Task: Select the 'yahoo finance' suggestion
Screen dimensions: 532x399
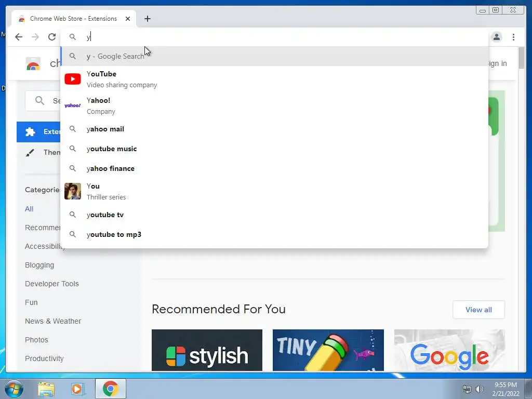Action: (x=274, y=168)
